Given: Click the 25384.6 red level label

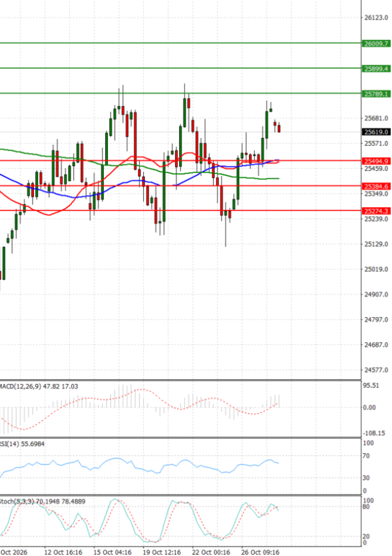Looking at the screenshot, I should click(376, 186).
